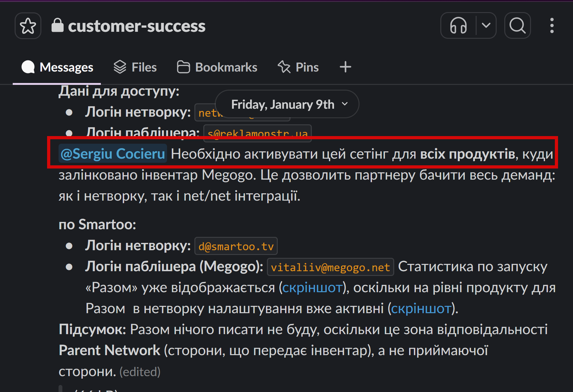
Task: Click the vitaliiv@megogo.net code snippet
Action: click(x=330, y=267)
